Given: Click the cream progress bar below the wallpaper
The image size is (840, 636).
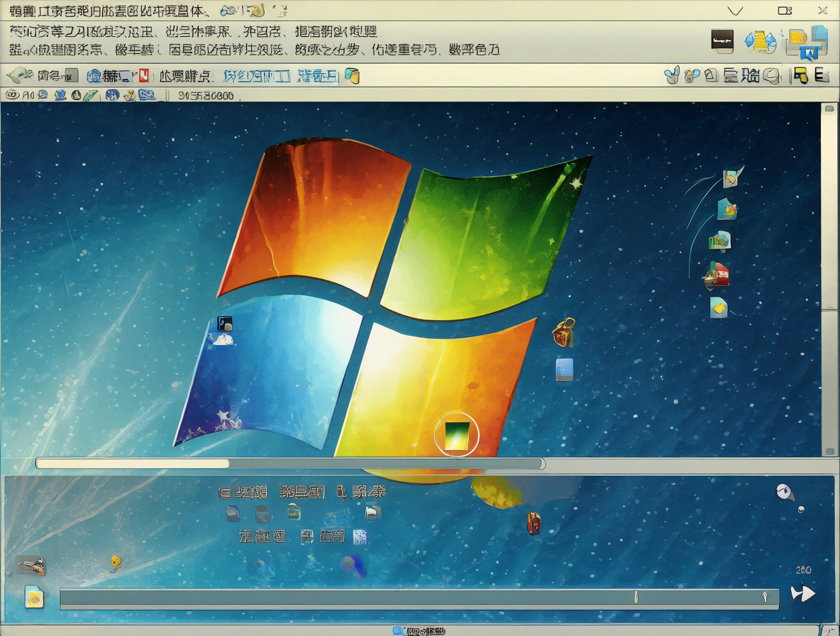Looking at the screenshot, I should coord(133,463).
